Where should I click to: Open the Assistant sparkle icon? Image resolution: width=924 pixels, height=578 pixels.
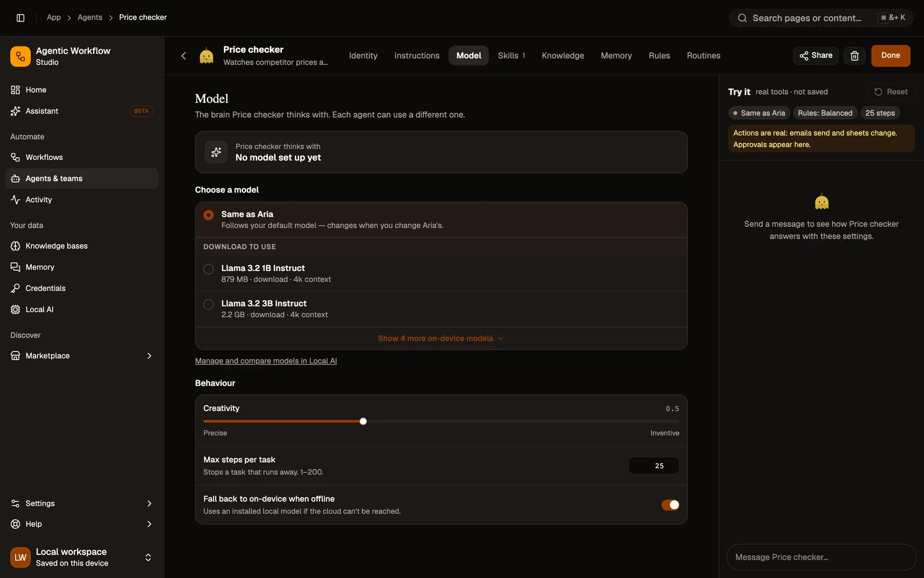[x=15, y=111]
